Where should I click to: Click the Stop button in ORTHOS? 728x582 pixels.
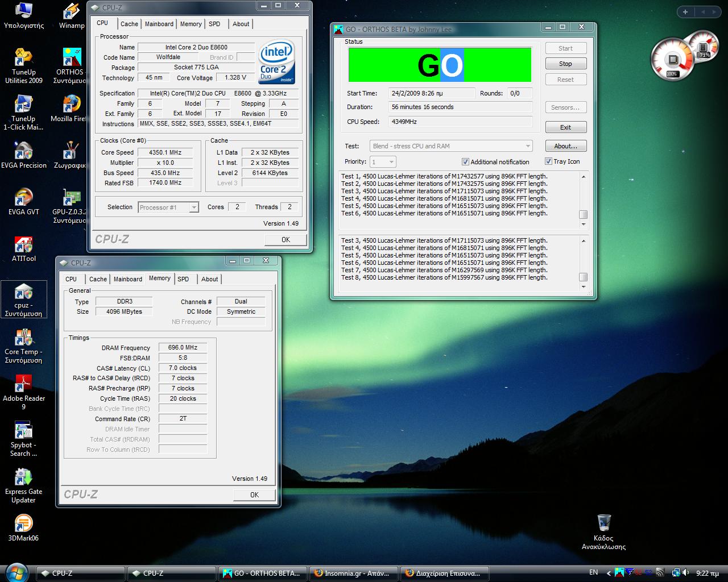click(565, 64)
